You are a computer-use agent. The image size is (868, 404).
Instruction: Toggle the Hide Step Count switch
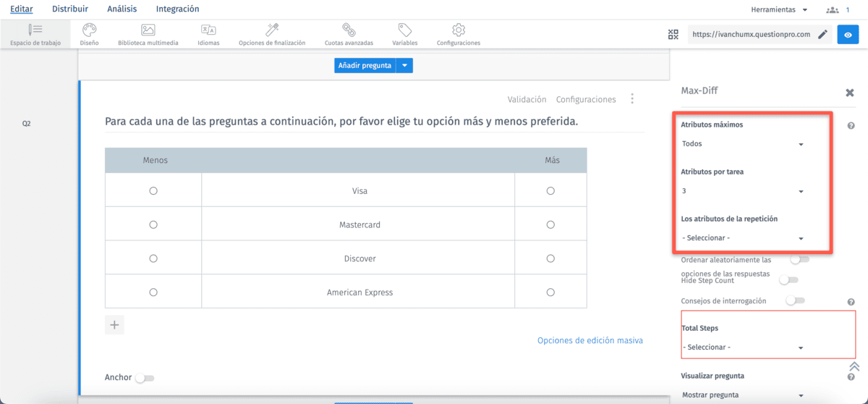point(789,279)
